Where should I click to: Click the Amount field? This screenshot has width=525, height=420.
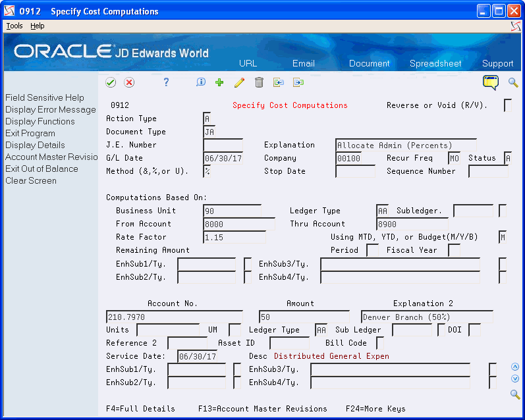pos(304,317)
